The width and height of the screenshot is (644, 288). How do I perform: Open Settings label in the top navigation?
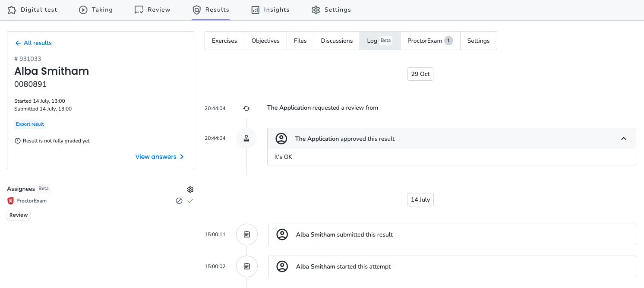[338, 9]
